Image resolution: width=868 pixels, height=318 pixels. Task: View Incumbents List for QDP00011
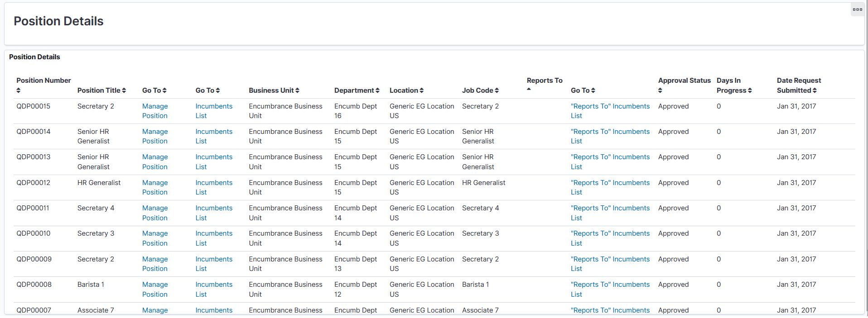[x=214, y=213]
